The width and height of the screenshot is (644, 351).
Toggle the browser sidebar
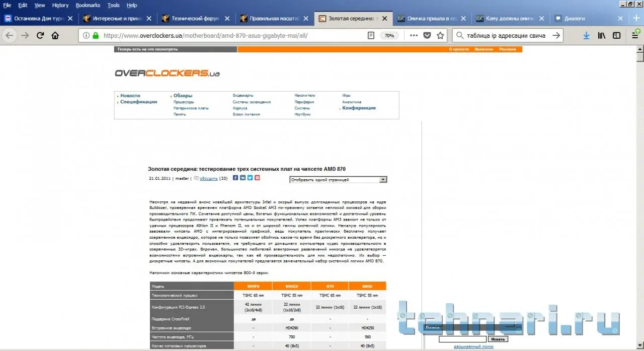pyautogui.click(x=617, y=36)
